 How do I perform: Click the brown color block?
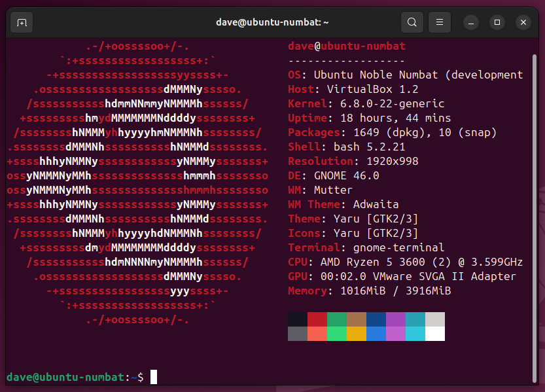point(357,319)
